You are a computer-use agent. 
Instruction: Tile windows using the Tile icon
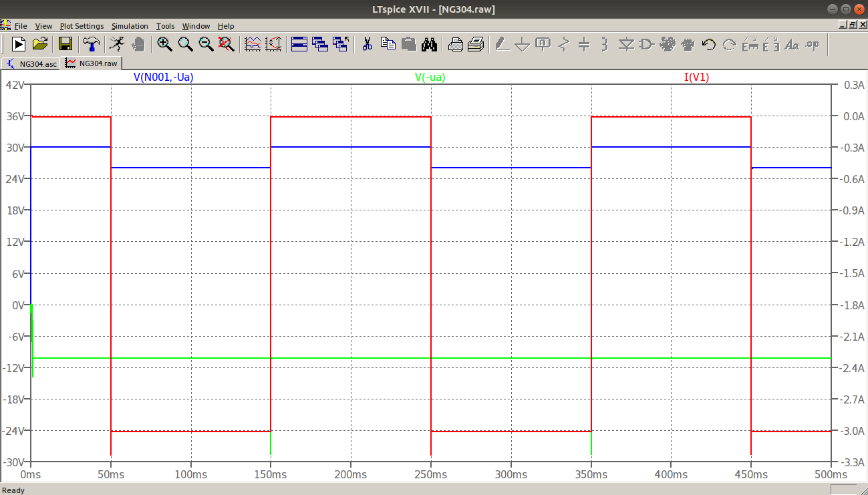pos(299,44)
